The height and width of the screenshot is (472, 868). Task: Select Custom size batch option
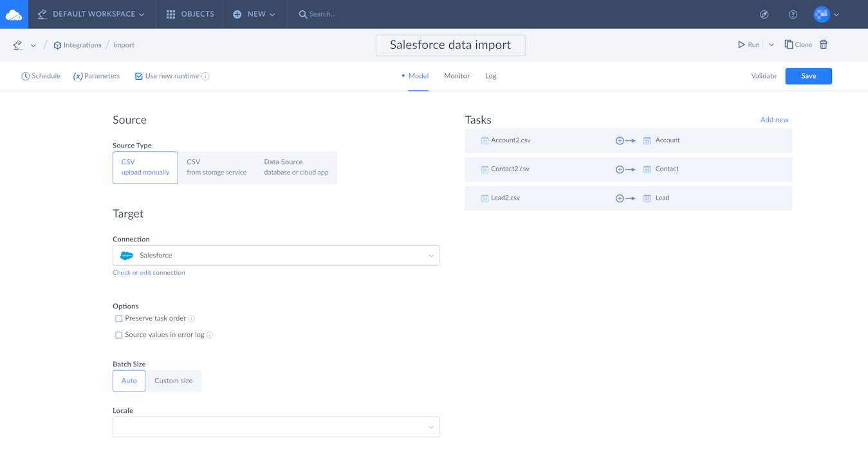click(x=174, y=381)
